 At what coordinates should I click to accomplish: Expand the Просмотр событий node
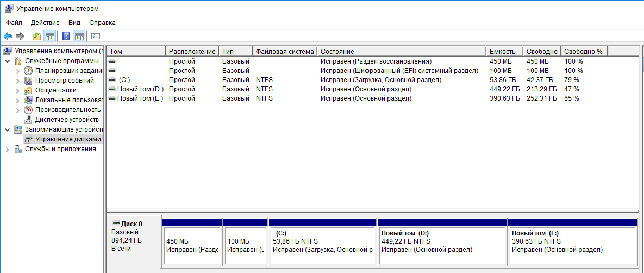click(x=17, y=80)
